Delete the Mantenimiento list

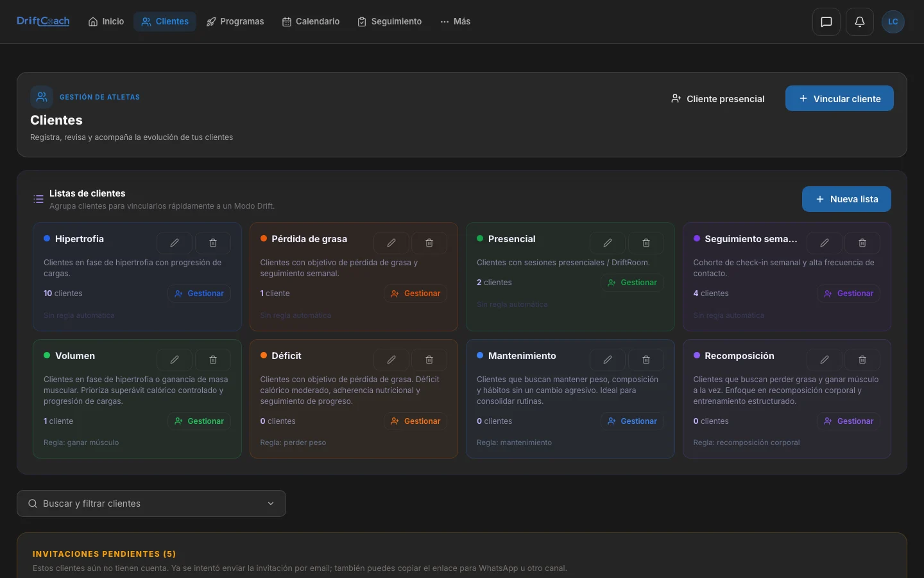646,360
